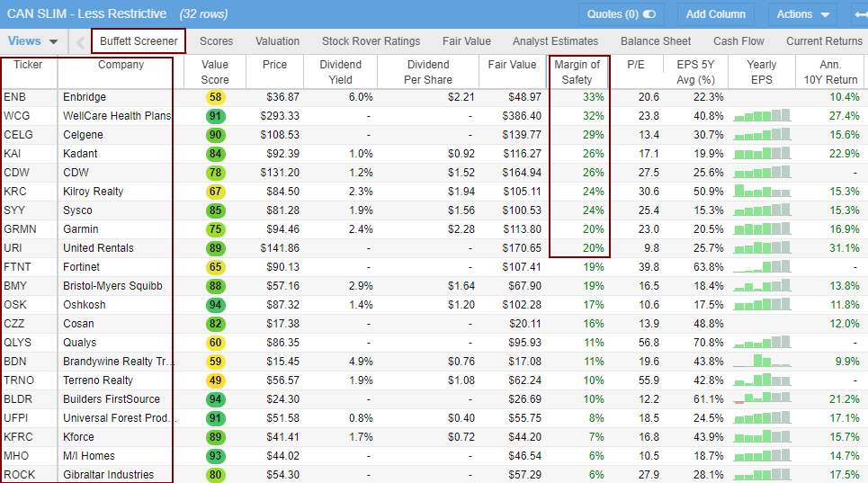Sort by Dividend Per Share column header

tap(428, 72)
